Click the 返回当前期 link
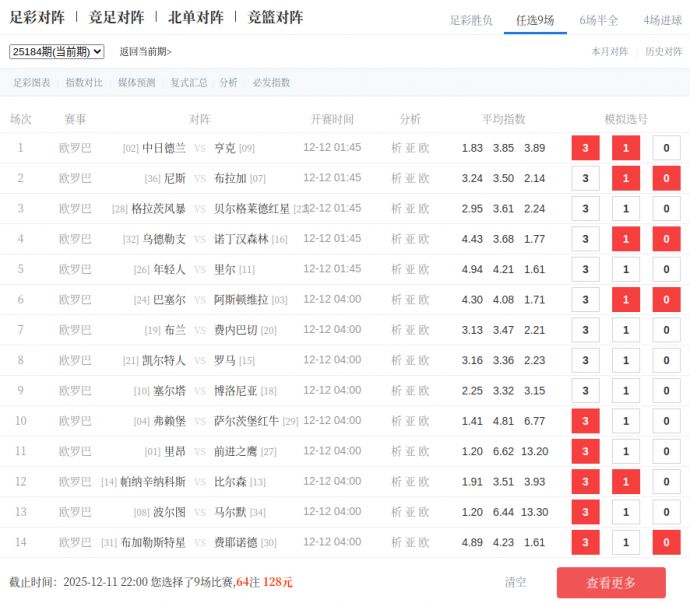 145,52
